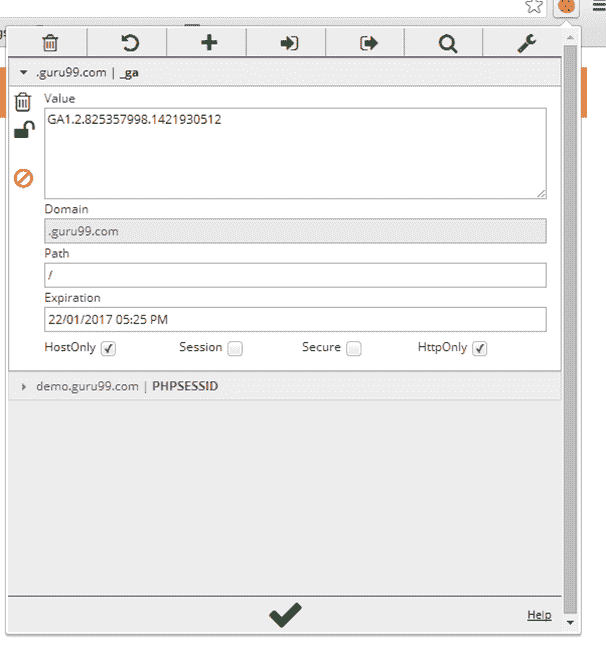606x658 pixels.
Task: Toggle the HttpOnly checkbox
Action: [480, 348]
